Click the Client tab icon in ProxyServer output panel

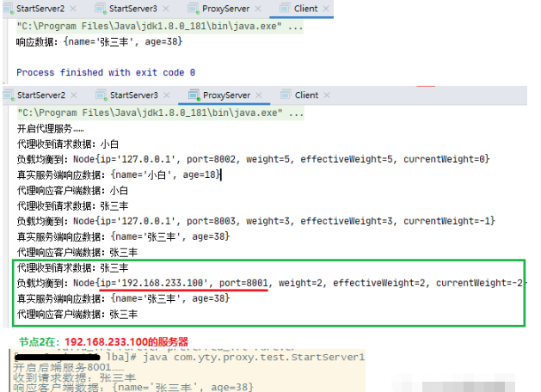(x=286, y=95)
